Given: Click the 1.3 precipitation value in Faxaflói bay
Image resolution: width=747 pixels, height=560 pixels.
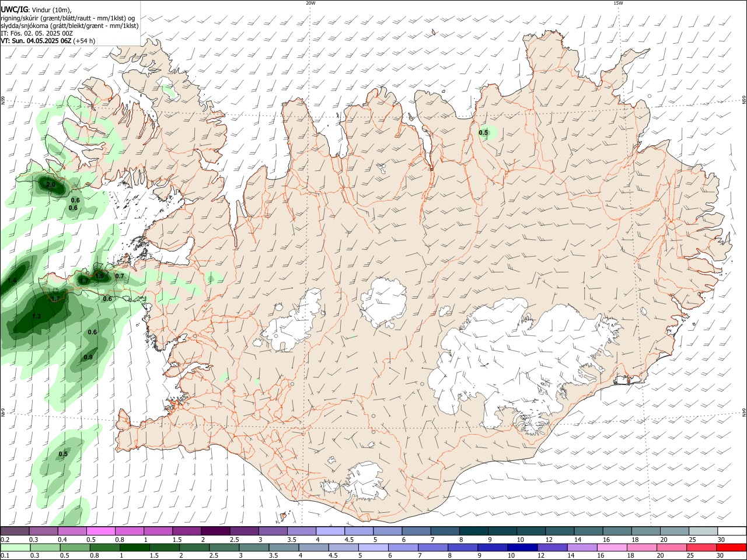Looking at the screenshot, I should [x=36, y=316].
